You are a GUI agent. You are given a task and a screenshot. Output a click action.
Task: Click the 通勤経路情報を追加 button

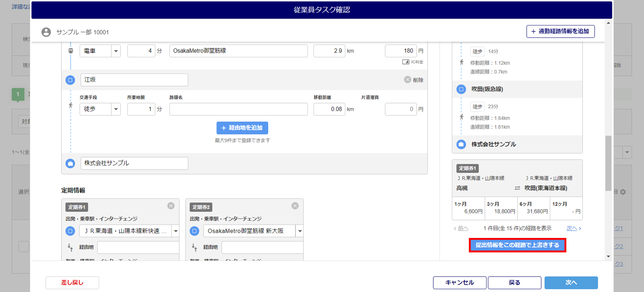[560, 31]
